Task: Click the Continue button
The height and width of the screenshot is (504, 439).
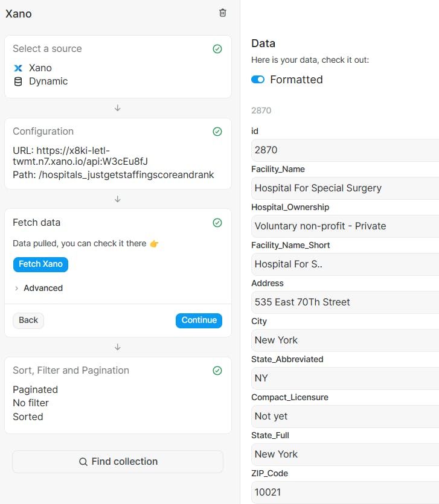Action: (x=199, y=321)
